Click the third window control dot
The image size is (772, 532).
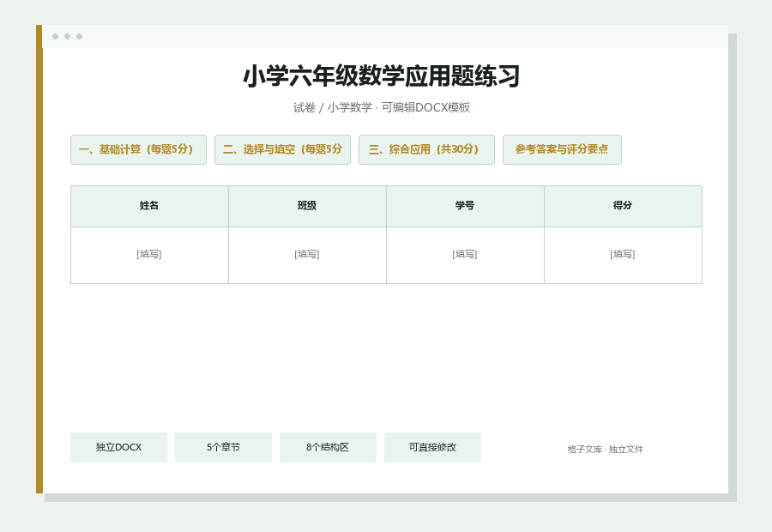point(79,36)
